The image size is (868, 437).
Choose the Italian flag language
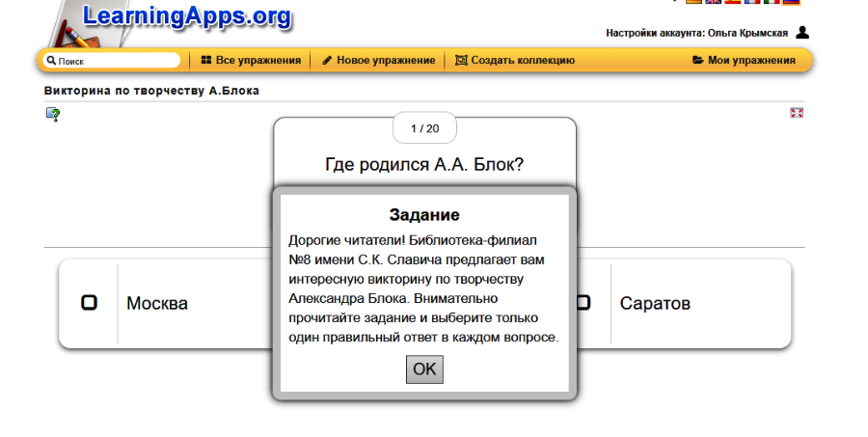point(771,3)
